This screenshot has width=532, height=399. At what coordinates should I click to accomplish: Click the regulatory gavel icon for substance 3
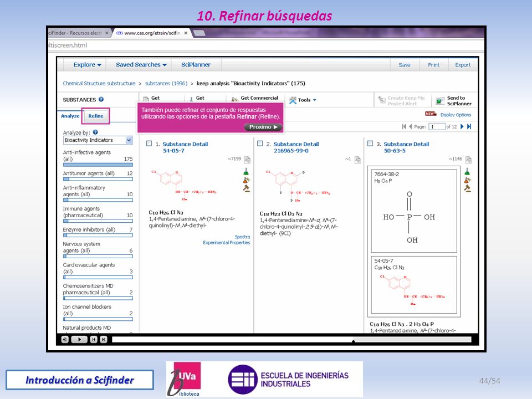467,188
